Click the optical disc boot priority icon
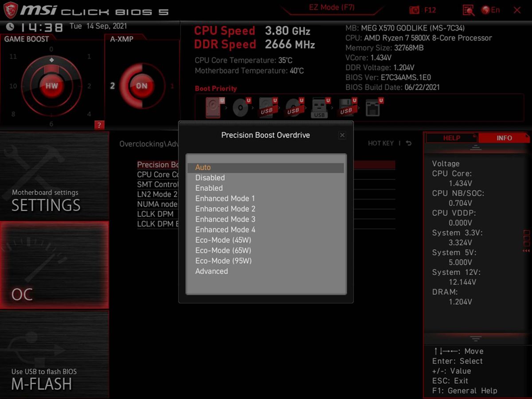Image resolution: width=532 pixels, height=399 pixels. pyautogui.click(x=239, y=106)
